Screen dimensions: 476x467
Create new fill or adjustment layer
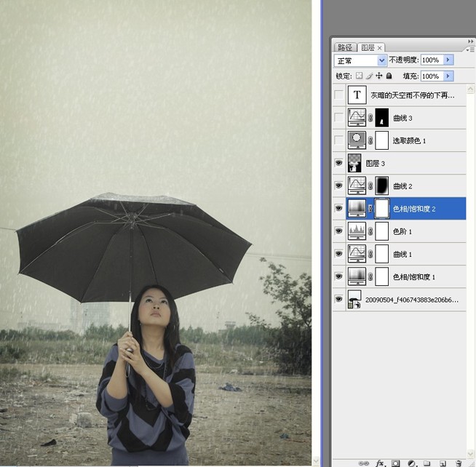coord(411,463)
